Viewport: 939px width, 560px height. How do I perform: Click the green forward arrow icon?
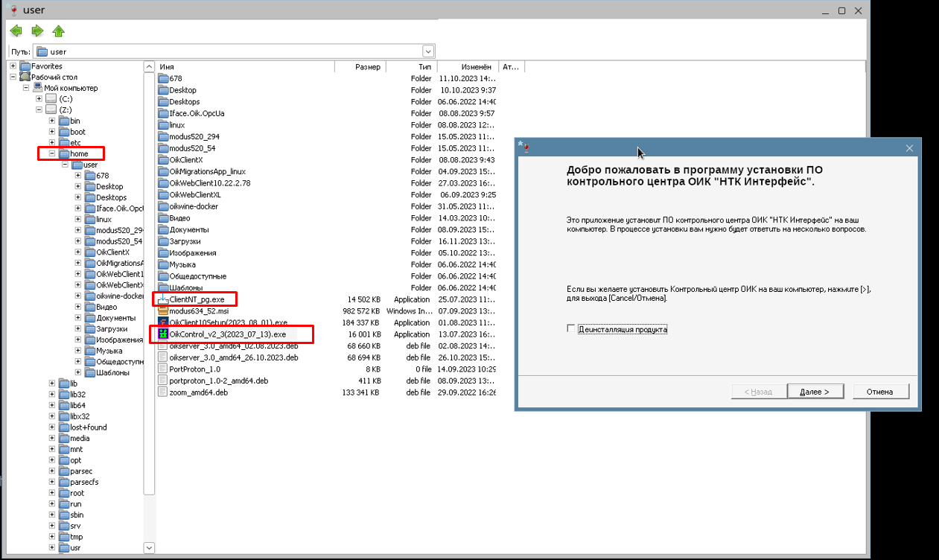[x=37, y=31]
